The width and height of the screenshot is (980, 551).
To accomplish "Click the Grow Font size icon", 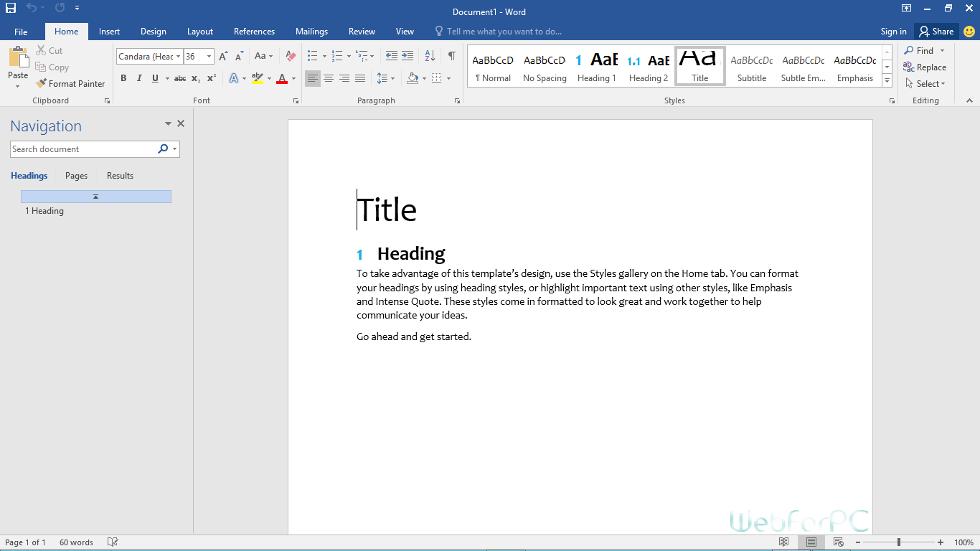I will coord(223,56).
